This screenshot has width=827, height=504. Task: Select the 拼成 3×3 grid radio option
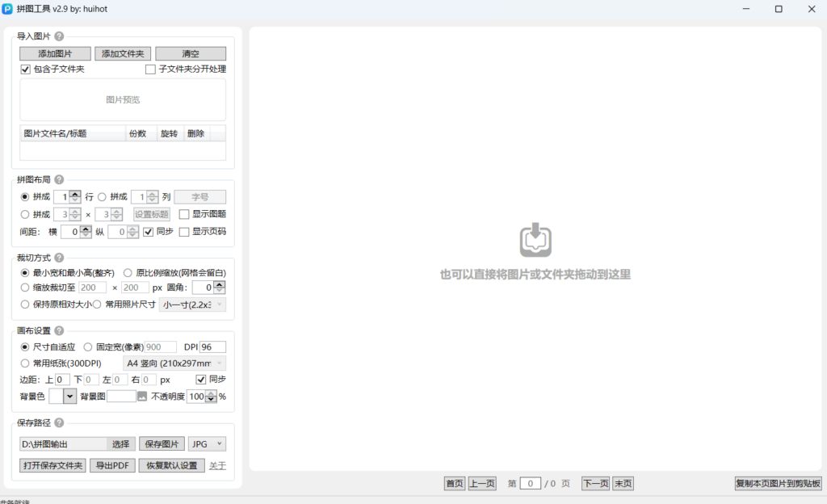click(x=25, y=215)
